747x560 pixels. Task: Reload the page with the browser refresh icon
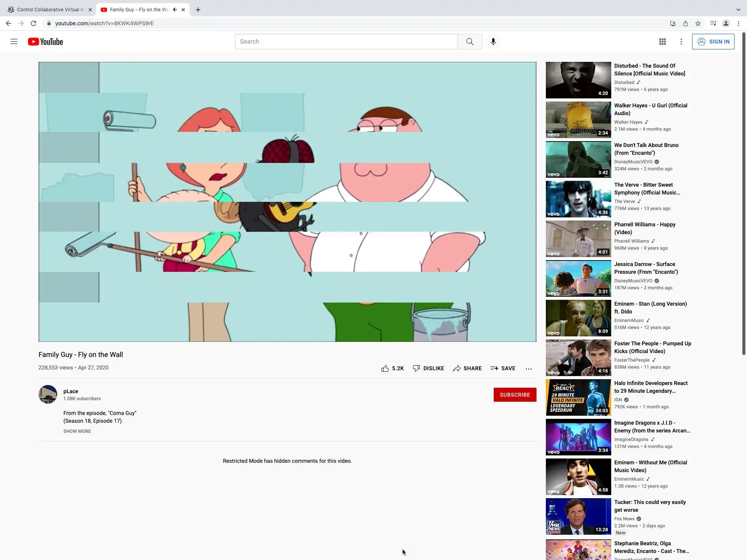click(x=33, y=23)
